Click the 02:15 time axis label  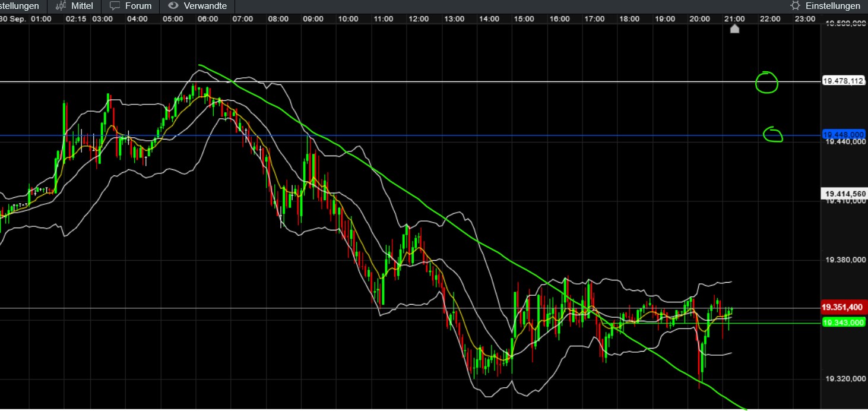point(76,19)
